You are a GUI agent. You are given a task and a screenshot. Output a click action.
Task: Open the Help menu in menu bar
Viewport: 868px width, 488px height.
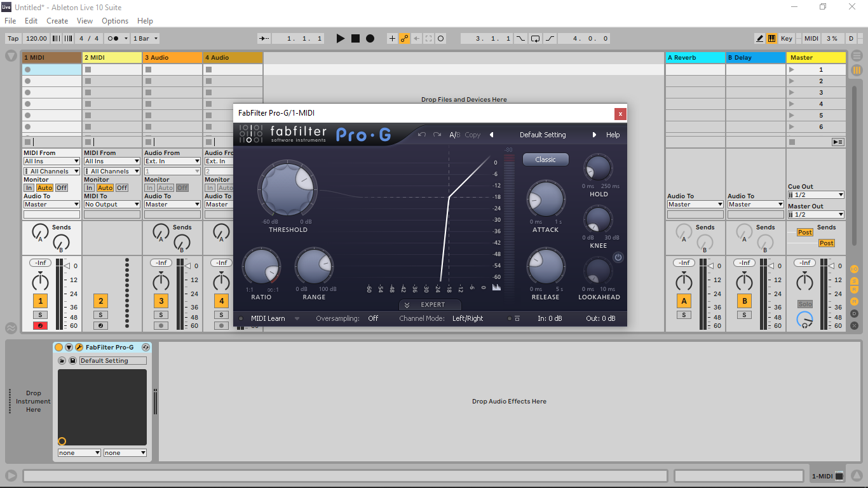tap(145, 21)
